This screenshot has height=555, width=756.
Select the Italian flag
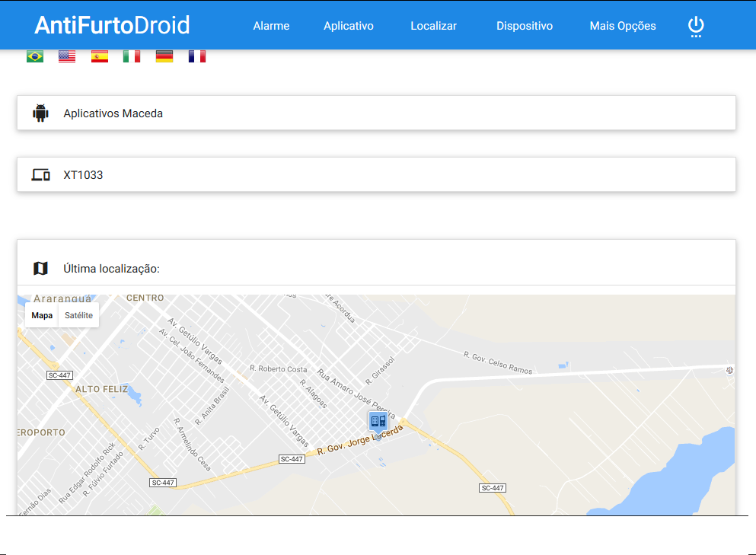click(132, 56)
